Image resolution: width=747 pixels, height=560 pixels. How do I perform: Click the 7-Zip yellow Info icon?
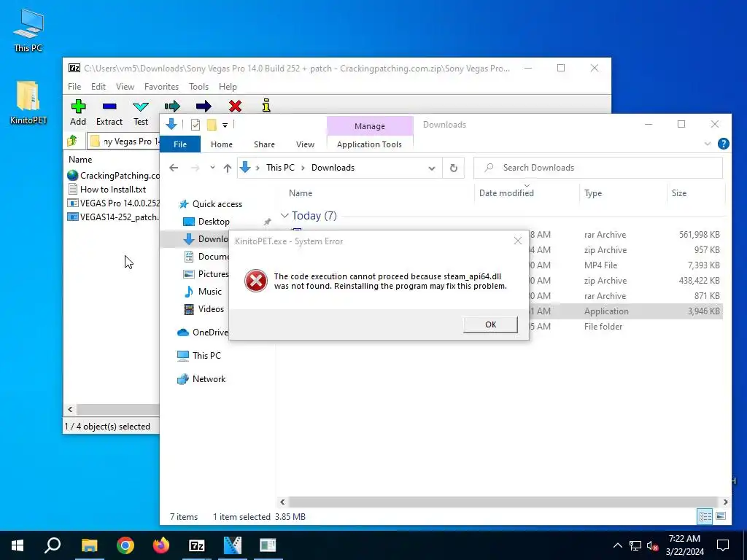point(266,105)
